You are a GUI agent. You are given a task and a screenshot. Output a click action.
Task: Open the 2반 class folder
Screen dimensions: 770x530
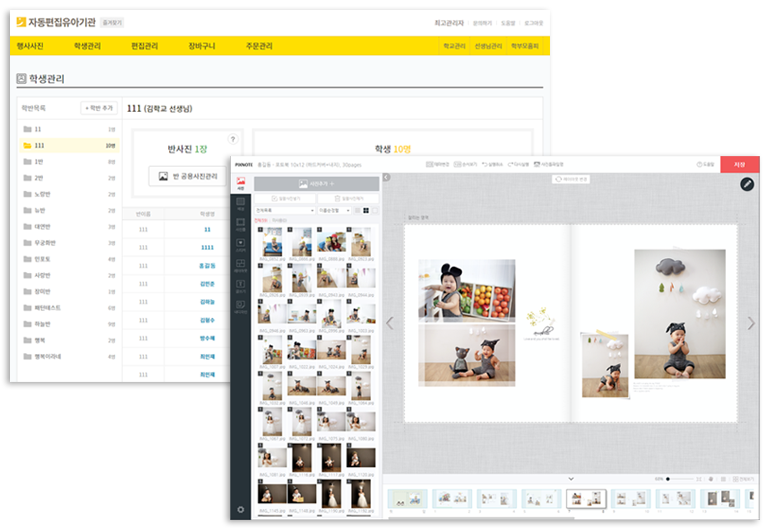coord(69,178)
